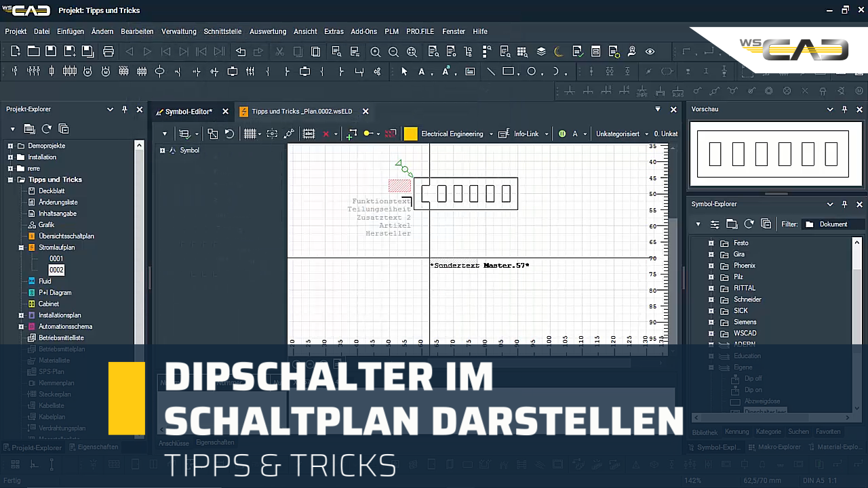Open the Makro-Explorer panel
Screen dimensions: 868x488
[779, 447]
